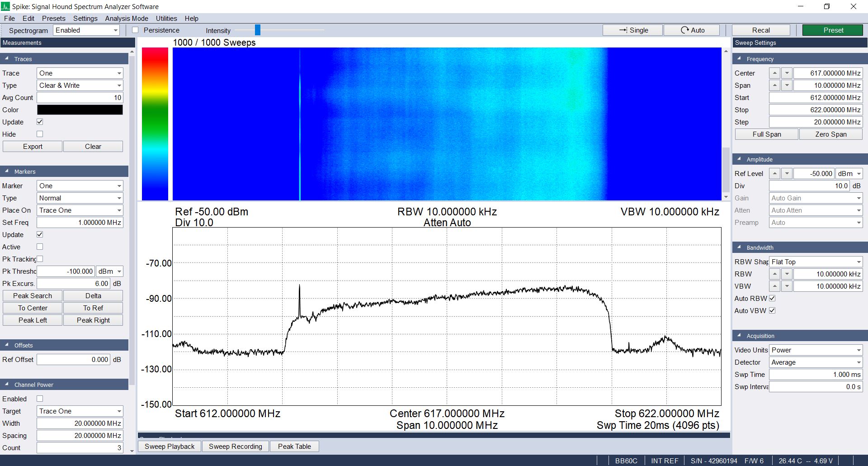The height and width of the screenshot is (466, 868).
Task: Collapse the Traces section triangle
Action: (7, 59)
